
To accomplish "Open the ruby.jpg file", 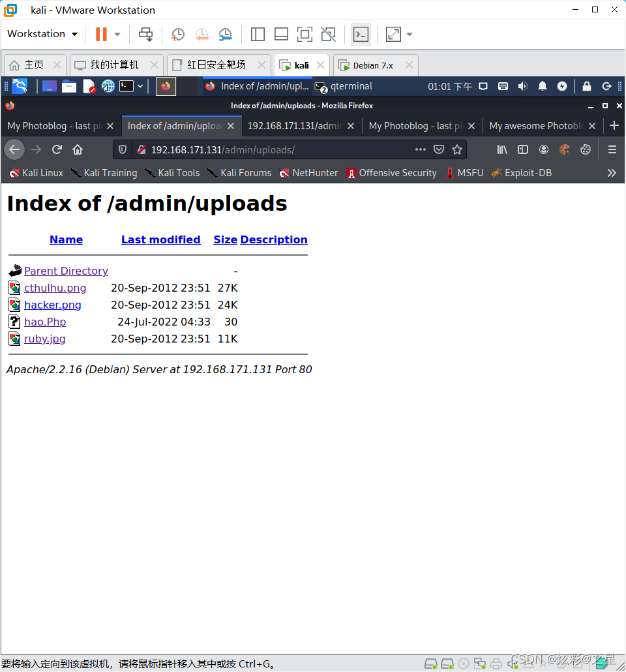I will tap(45, 339).
